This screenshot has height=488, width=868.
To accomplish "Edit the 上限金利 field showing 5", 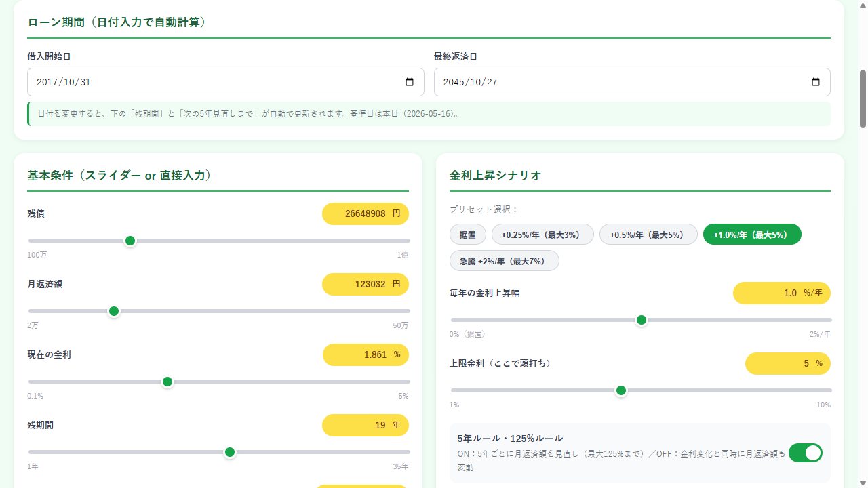I will (x=788, y=363).
